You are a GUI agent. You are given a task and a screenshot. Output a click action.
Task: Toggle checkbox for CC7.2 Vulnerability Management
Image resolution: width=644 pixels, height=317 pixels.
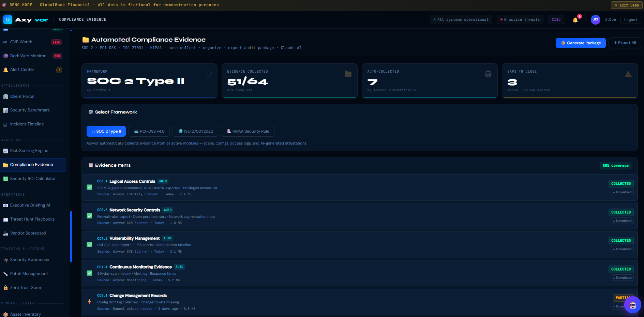click(89, 244)
